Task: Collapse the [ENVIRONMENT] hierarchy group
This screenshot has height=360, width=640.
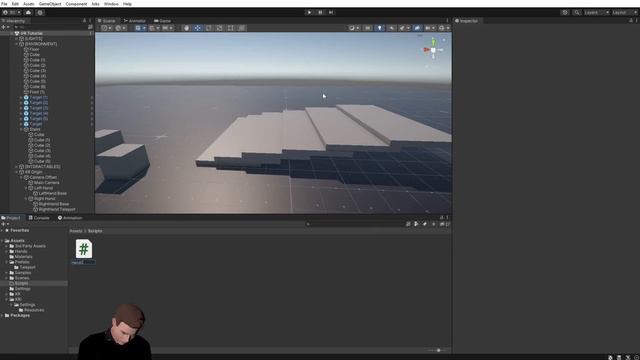Action: (x=17, y=44)
